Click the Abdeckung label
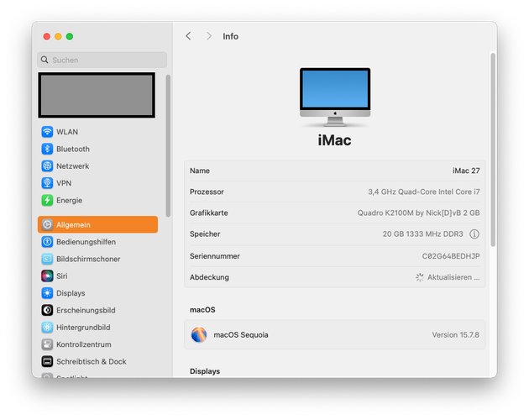Image resolution: width=529 pixels, height=420 pixels. point(209,277)
